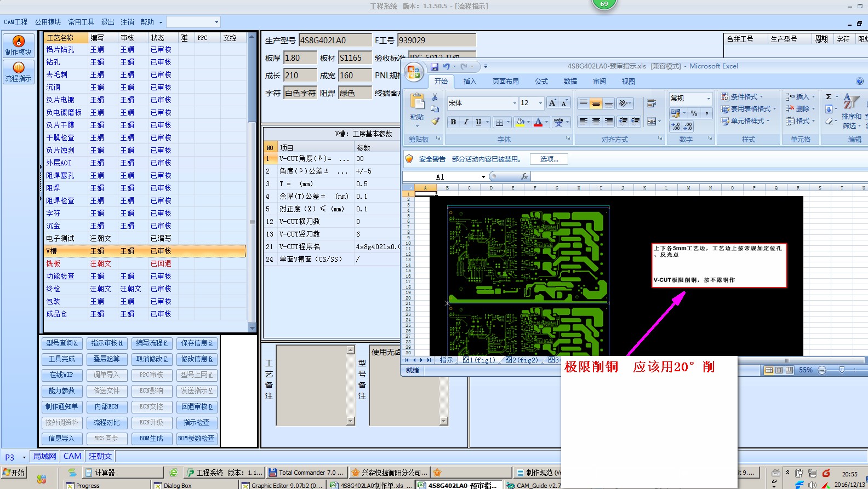This screenshot has width=868, height=489.
Task: Toggle middle vertical alignment
Action: (596, 103)
